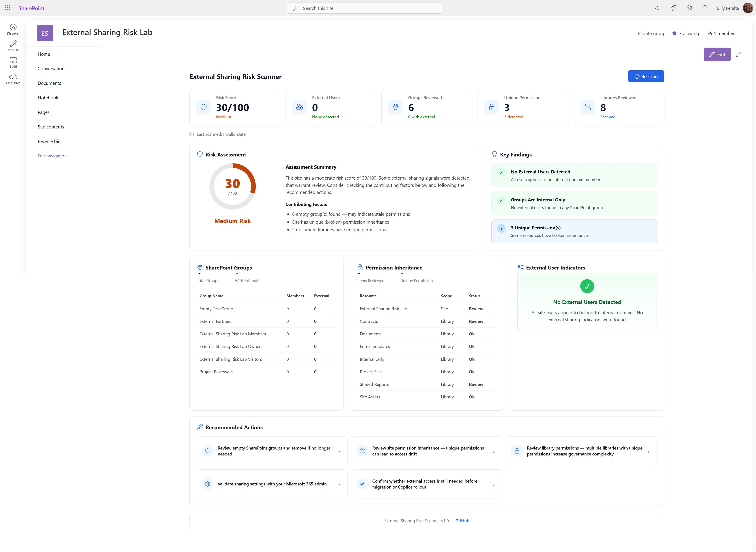Open Billy Peralta's profile avatar
The width and height of the screenshot is (756, 552).
point(748,8)
